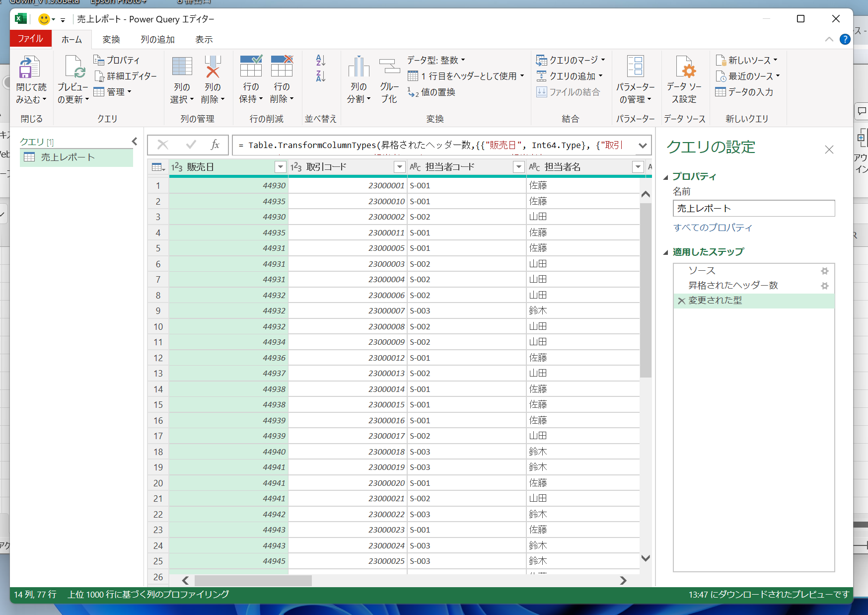Click the horizontal scrollbar thumb
Viewport: 868px width, 615px height.
(253, 580)
